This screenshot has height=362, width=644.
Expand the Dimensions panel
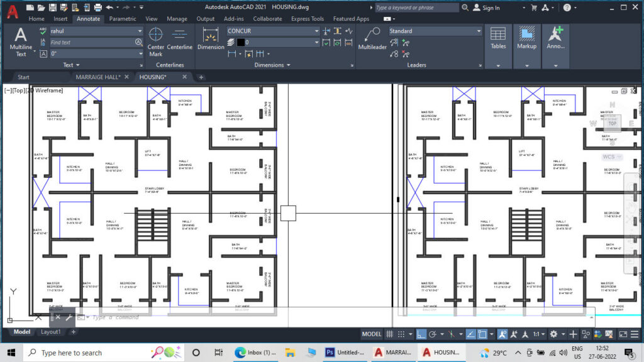click(x=272, y=65)
